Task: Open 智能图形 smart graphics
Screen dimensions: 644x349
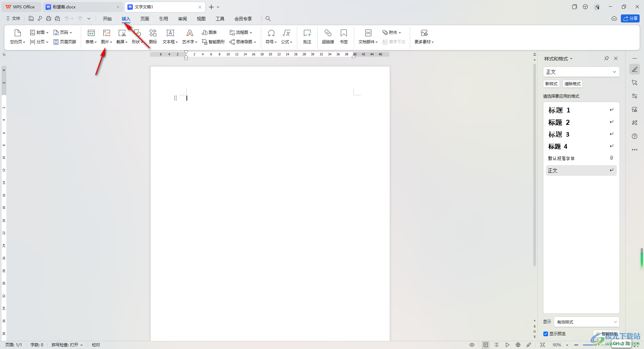Action: click(213, 42)
